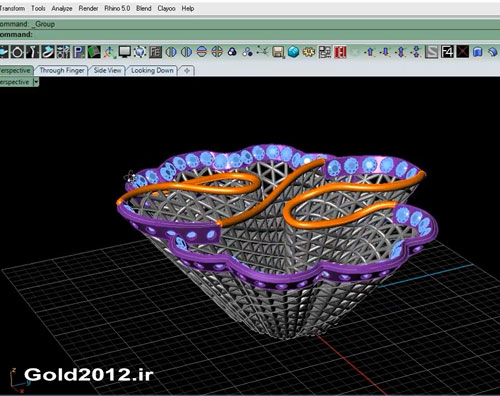Open the Rhino 5.0 menu
Screen dimensions: 500x396
pyautogui.click(x=117, y=8)
